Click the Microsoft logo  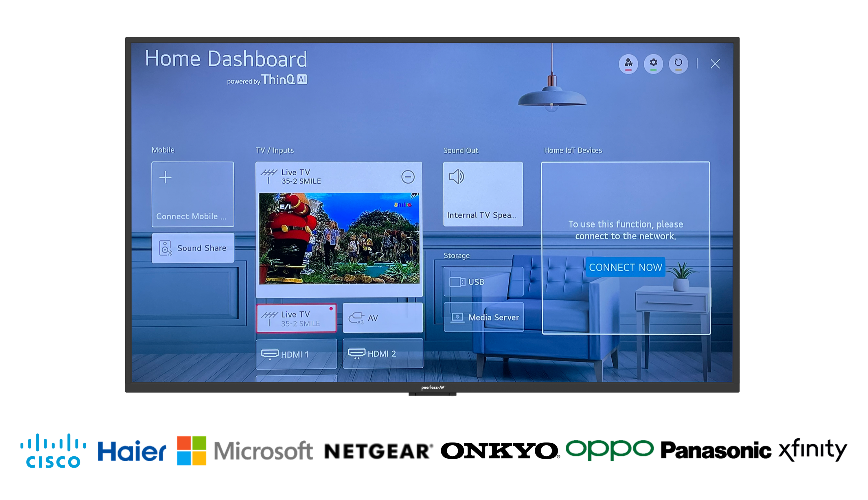[244, 451]
